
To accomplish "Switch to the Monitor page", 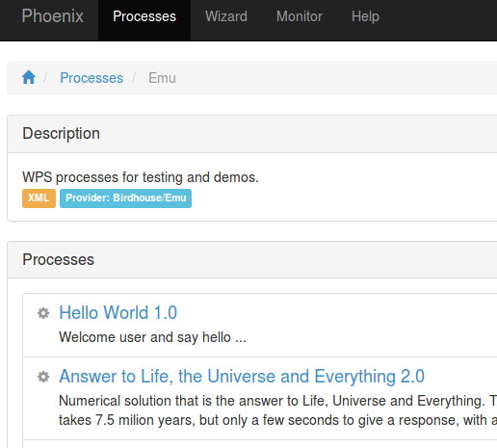I will coord(300,16).
